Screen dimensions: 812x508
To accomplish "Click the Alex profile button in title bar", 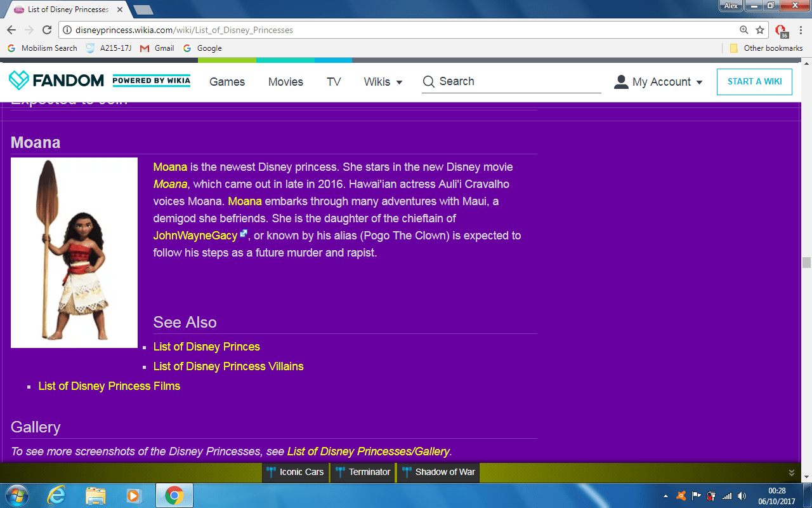I will (731, 6).
